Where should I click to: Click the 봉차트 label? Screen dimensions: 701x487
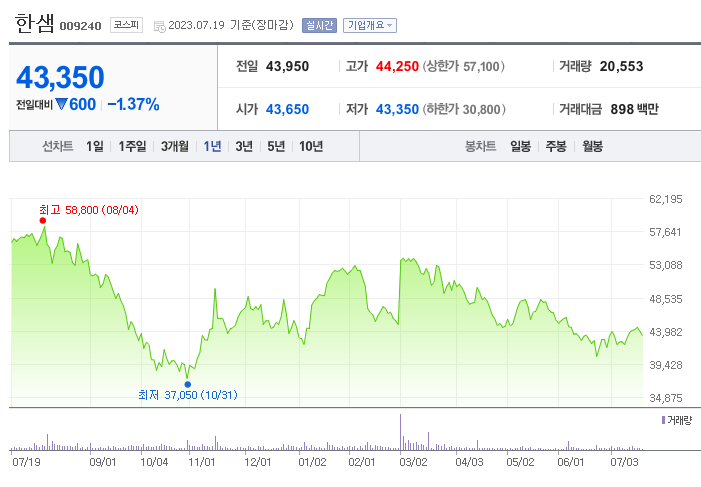481,146
